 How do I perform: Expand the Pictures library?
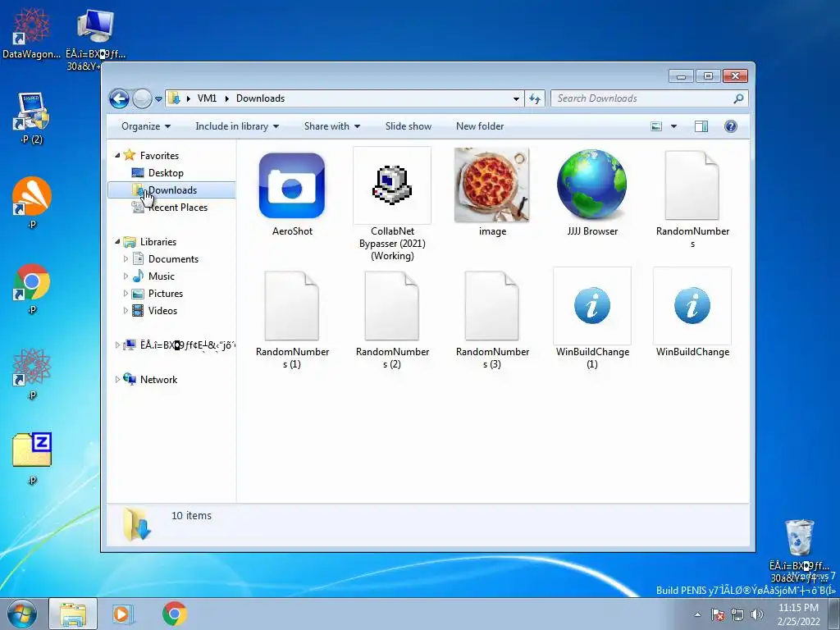pos(126,294)
